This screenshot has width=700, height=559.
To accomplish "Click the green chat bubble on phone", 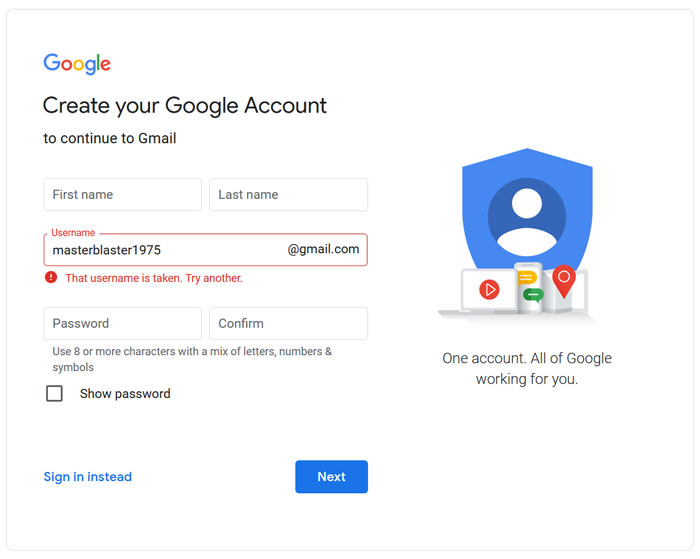I will click(x=533, y=294).
